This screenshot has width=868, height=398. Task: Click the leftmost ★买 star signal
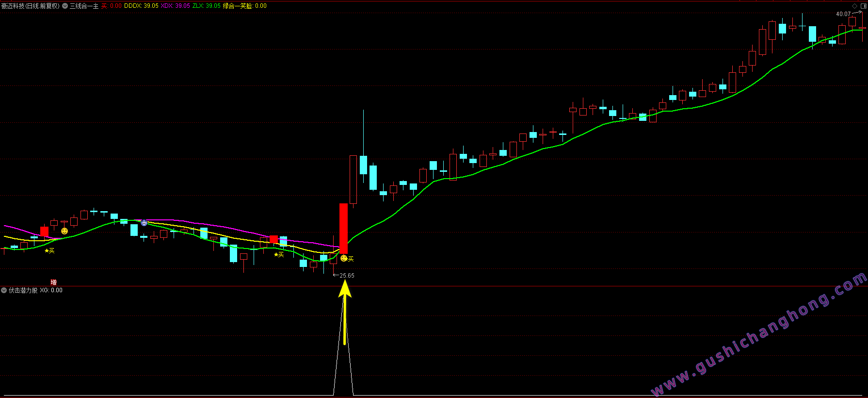point(49,251)
